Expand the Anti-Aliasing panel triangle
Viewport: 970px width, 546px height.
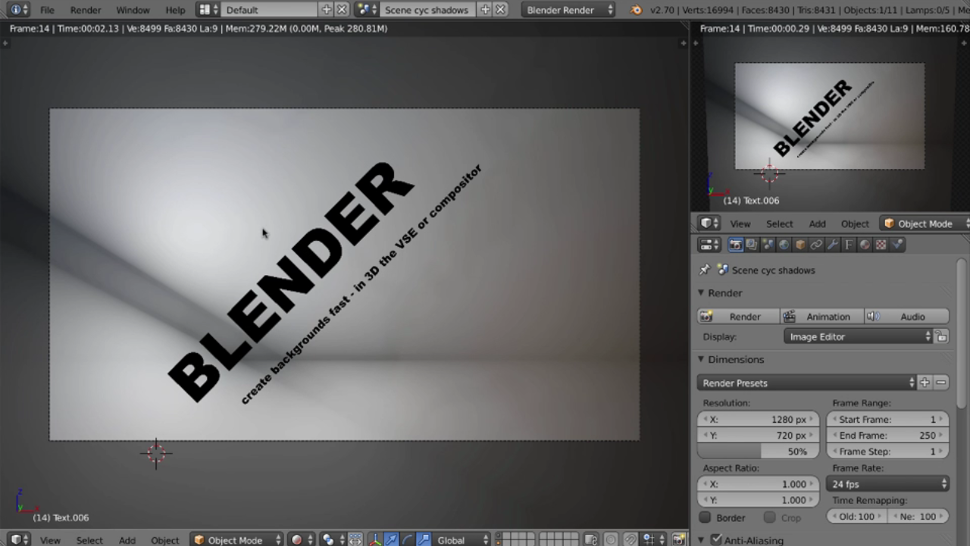tap(702, 540)
